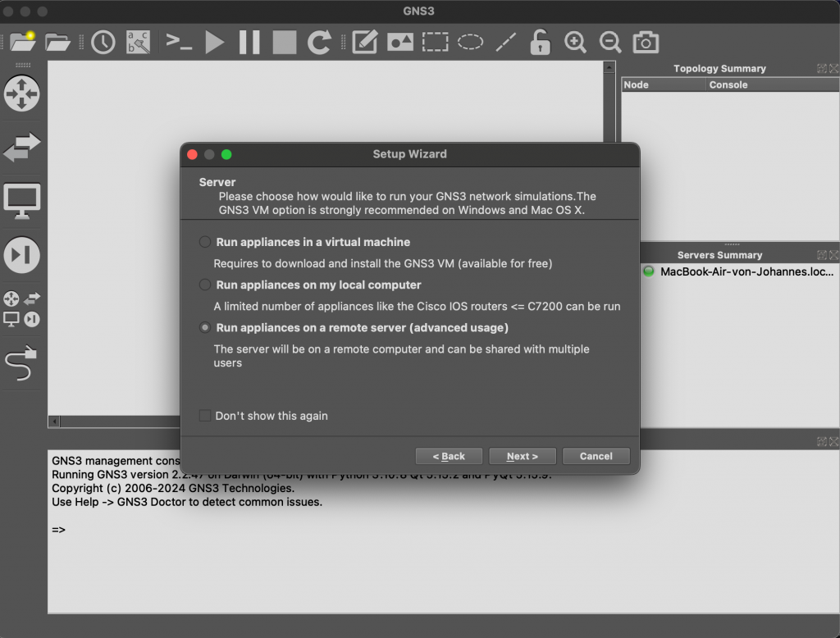
Task: Click the Next button in Setup Wizard
Action: (x=523, y=457)
